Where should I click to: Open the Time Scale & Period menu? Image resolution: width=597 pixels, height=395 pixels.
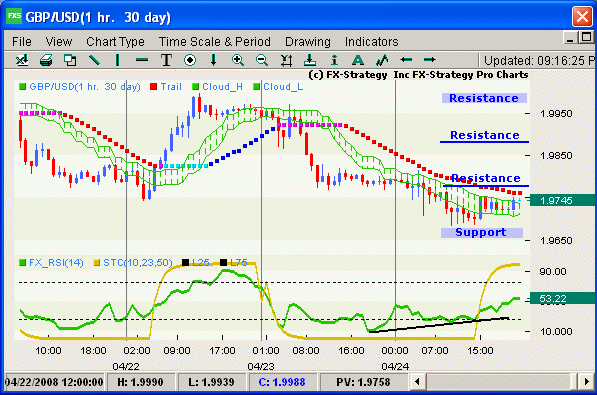tap(215, 42)
